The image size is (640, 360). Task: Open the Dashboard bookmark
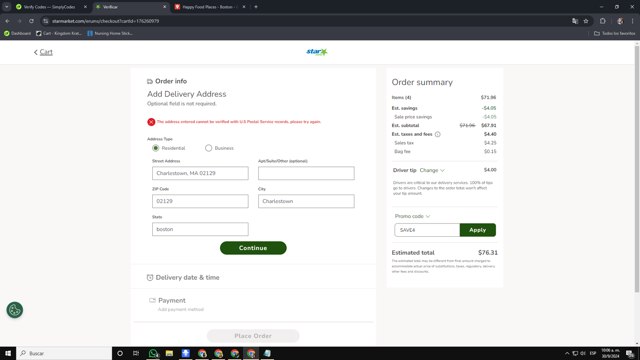17,33
